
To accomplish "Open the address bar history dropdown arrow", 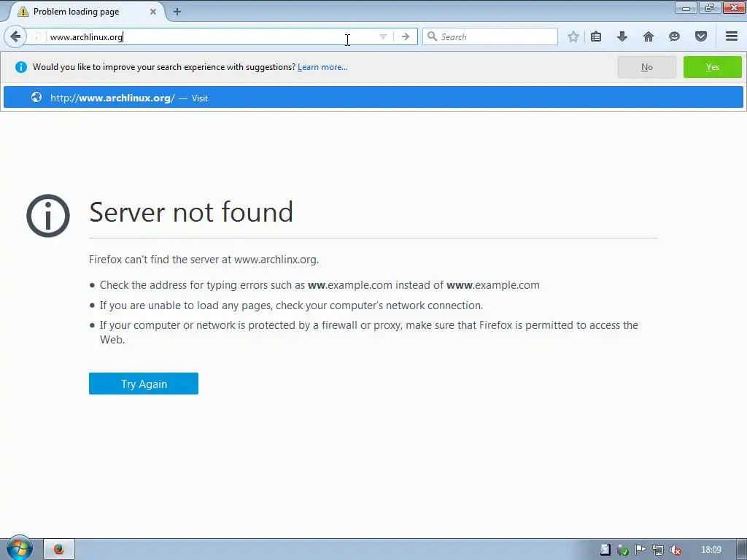I will (x=383, y=36).
